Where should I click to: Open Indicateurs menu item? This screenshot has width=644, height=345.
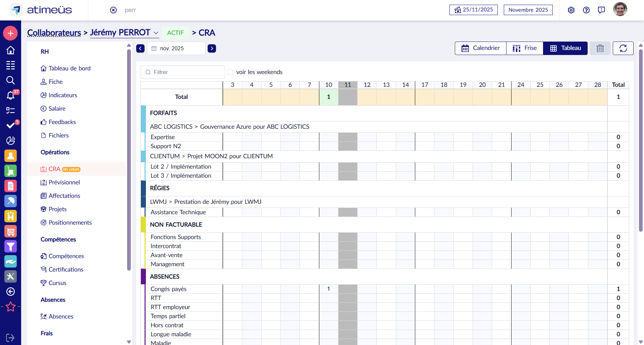click(59, 95)
